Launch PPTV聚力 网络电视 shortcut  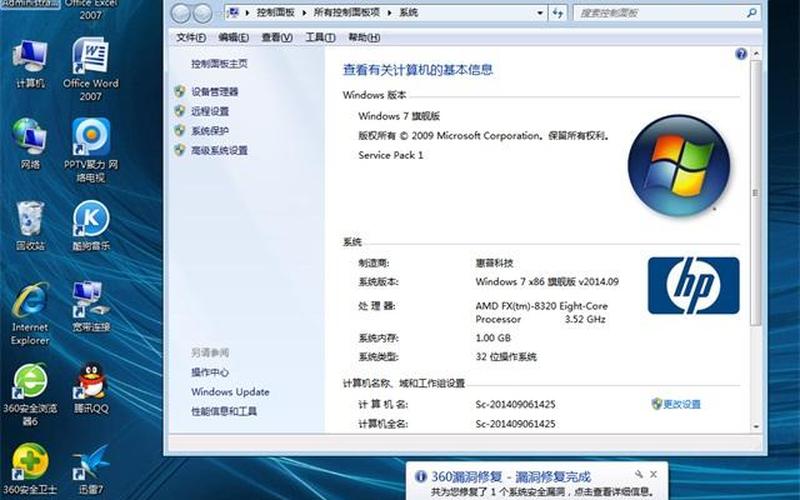point(91,150)
